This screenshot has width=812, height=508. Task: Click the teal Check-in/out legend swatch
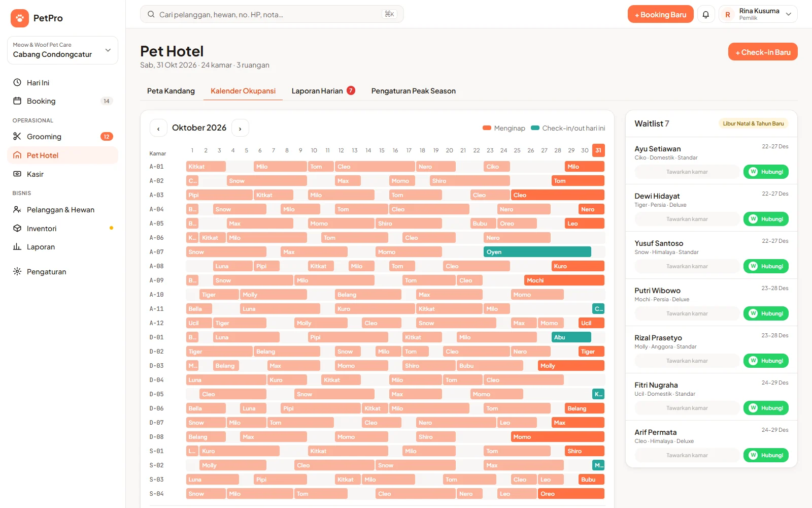click(535, 128)
